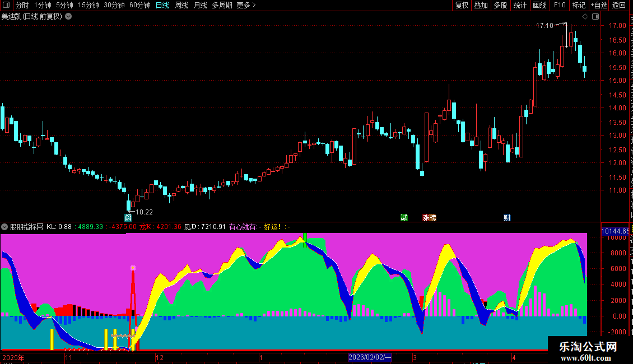Screen dimensions: 633x364
Task: Click the 2025年 label on time axis
Action: (x=13, y=357)
